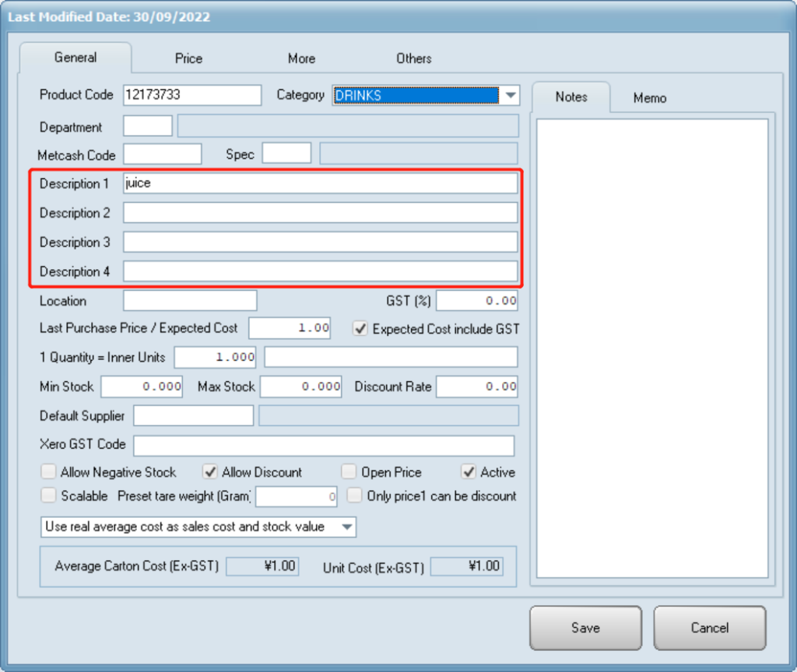Uncheck the Allow Discount checkbox
Viewport: 797px width, 672px height.
point(209,472)
